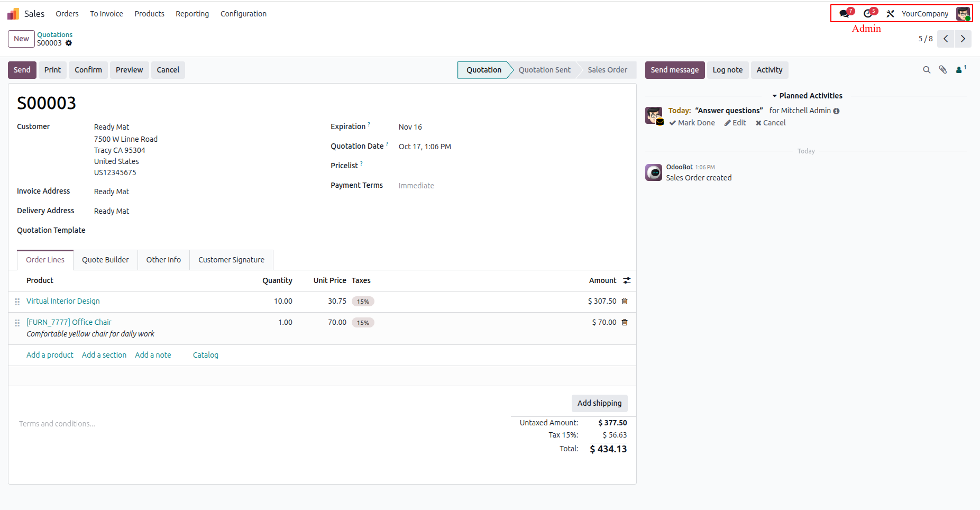This screenshot has width=980, height=510.
Task: Delete the Office Chair line
Action: pos(625,322)
